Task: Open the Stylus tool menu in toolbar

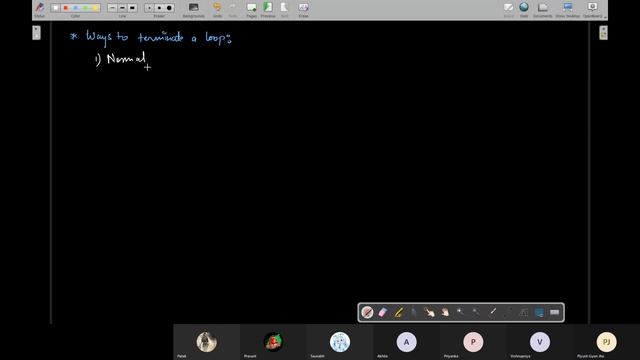Action: point(40,9)
